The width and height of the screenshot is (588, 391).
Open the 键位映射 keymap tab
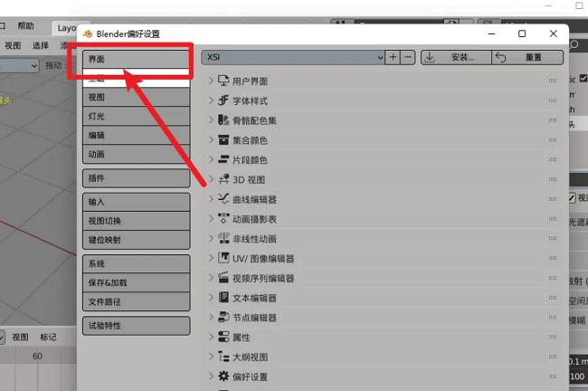point(136,240)
